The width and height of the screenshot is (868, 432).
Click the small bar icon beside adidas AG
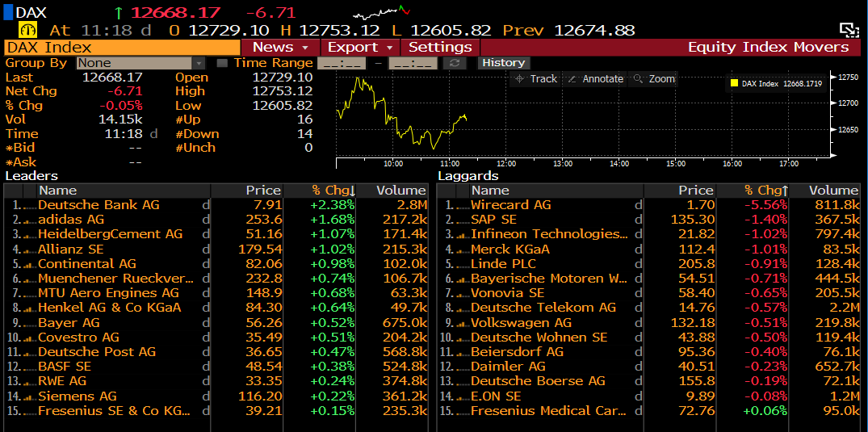pos(31,220)
